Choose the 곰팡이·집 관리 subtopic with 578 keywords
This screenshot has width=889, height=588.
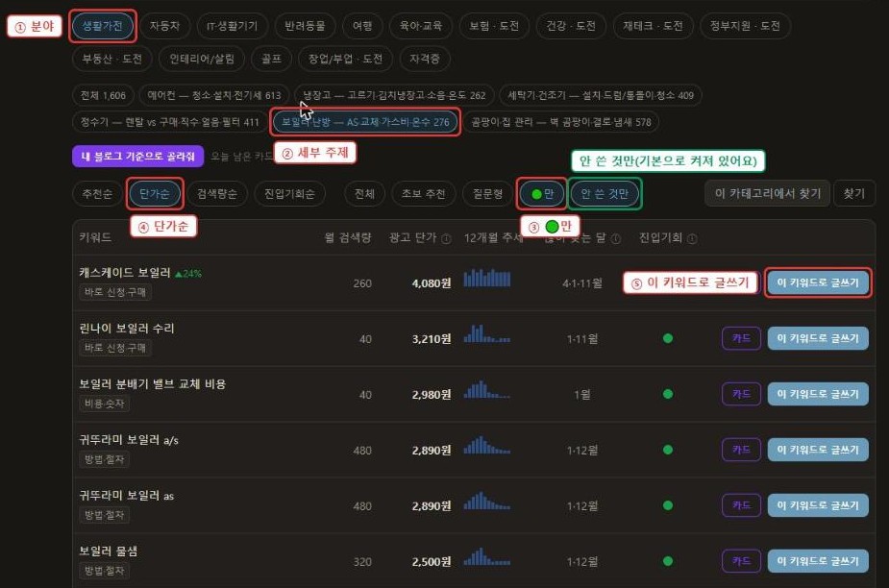(561, 122)
